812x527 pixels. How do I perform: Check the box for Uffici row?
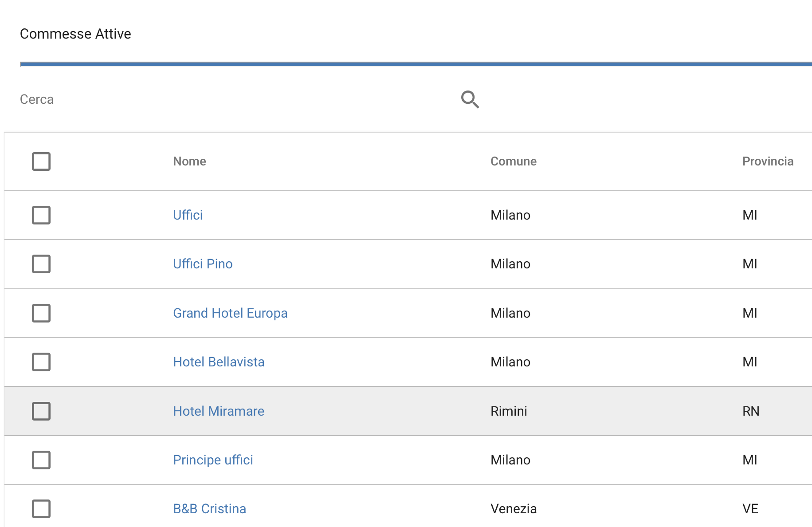41,215
